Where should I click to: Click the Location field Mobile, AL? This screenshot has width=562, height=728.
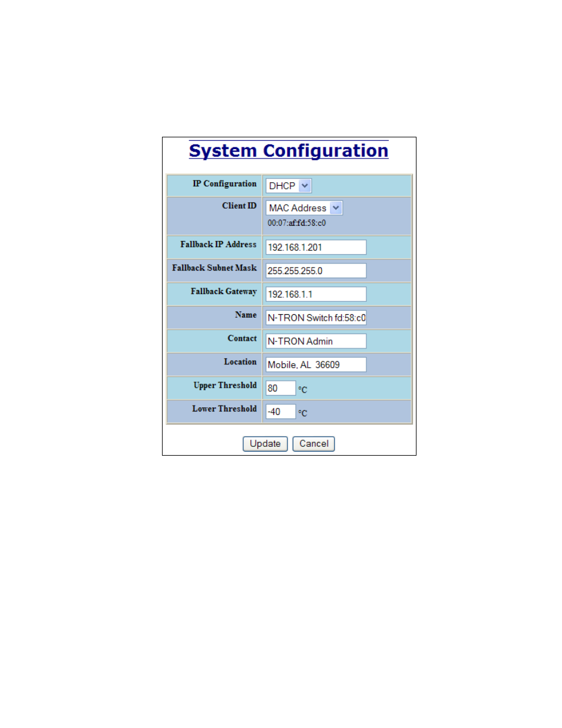316,365
